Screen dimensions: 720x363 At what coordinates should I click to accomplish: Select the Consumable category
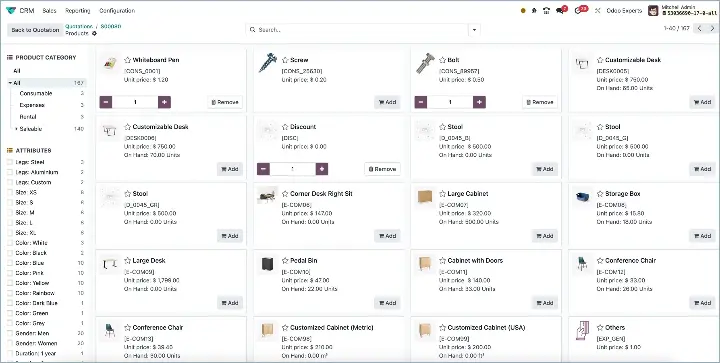[x=36, y=94]
